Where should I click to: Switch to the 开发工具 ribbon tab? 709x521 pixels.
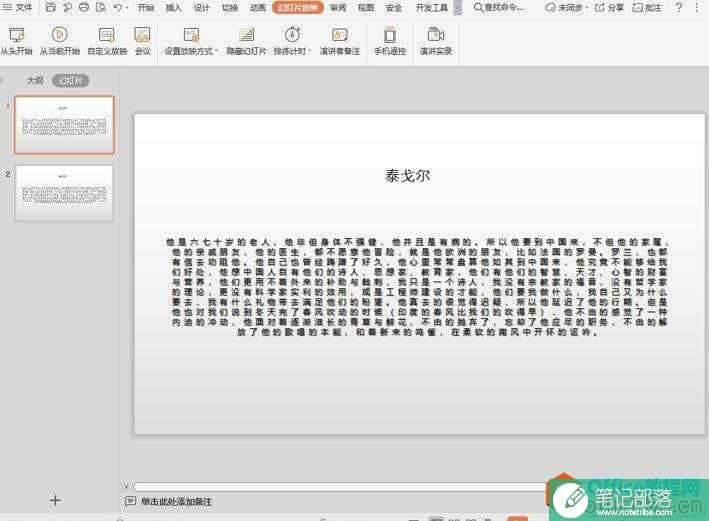point(431,8)
